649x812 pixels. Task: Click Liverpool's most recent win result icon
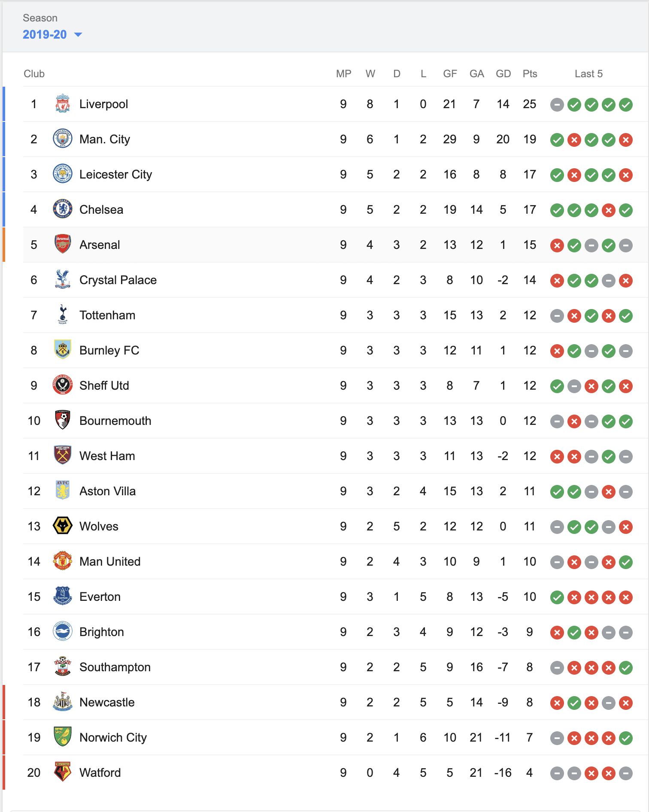(626, 104)
